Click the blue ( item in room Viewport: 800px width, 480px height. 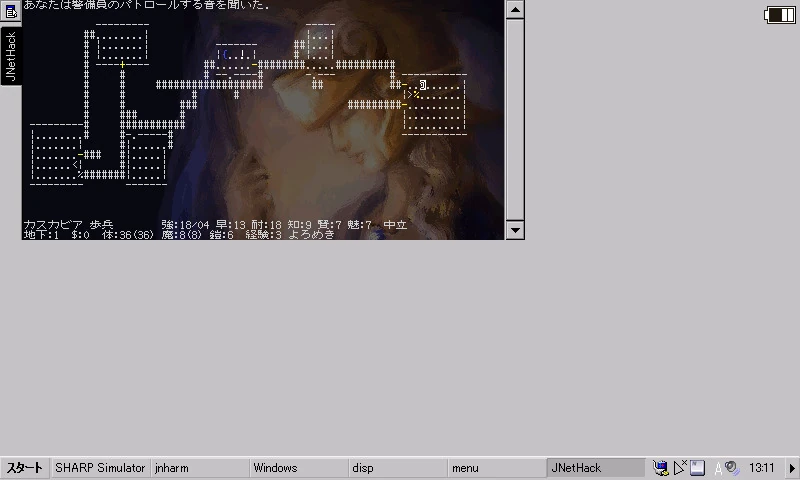(226, 55)
